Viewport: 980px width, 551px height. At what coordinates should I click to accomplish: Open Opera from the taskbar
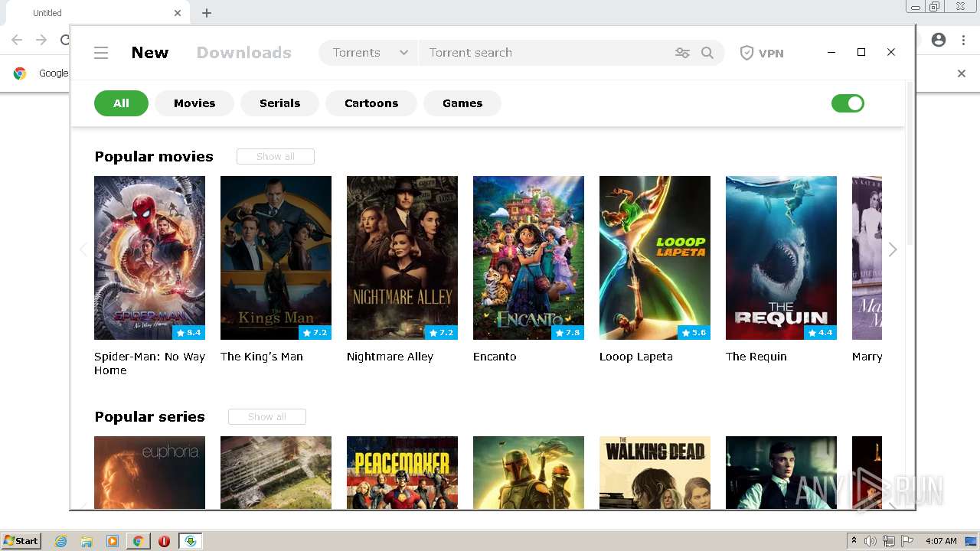(x=164, y=541)
